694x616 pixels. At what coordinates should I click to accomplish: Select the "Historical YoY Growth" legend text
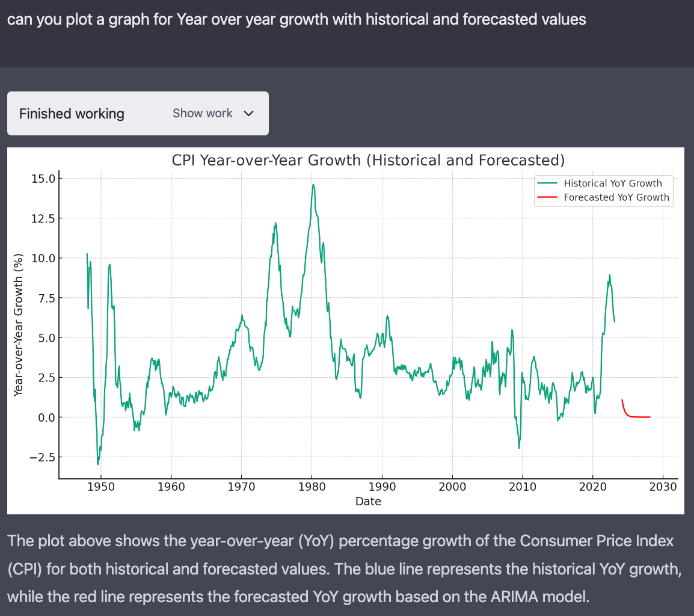[612, 183]
